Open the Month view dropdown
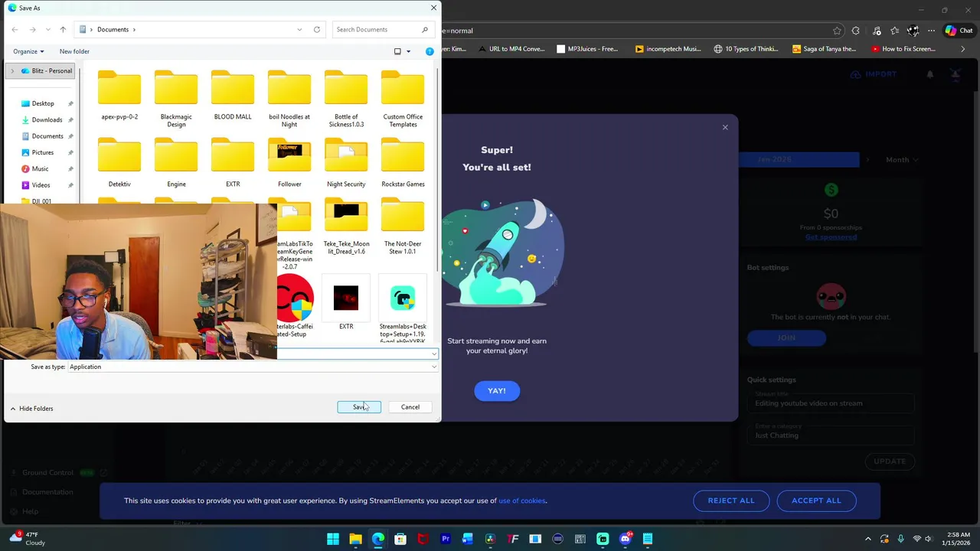This screenshot has height=551, width=980. 901,160
